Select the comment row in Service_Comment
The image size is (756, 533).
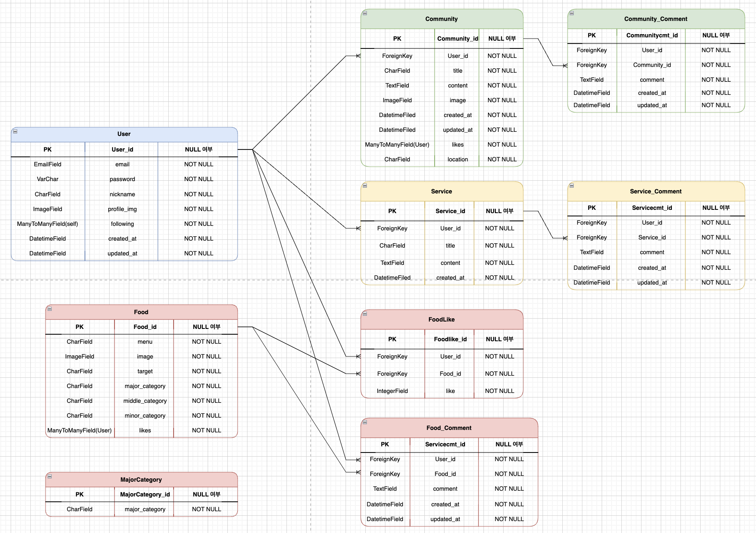[x=651, y=252]
